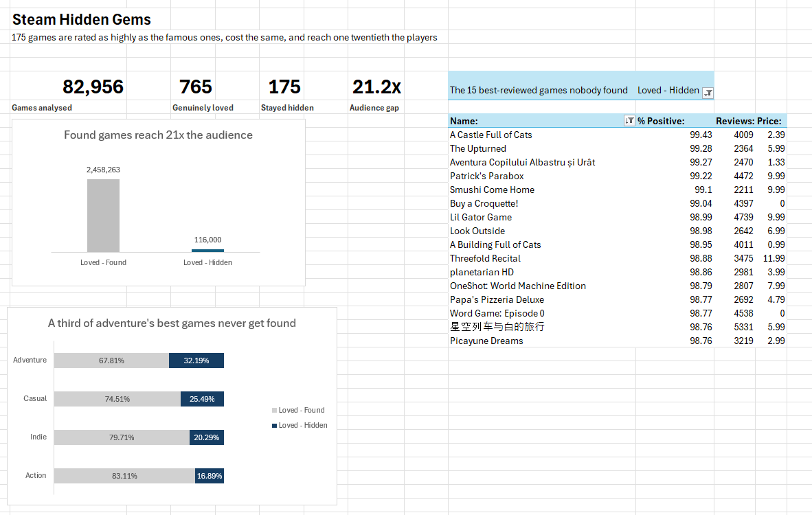Click the Adventure axis label
Image resolution: width=812 pixels, height=515 pixels.
[x=30, y=360]
